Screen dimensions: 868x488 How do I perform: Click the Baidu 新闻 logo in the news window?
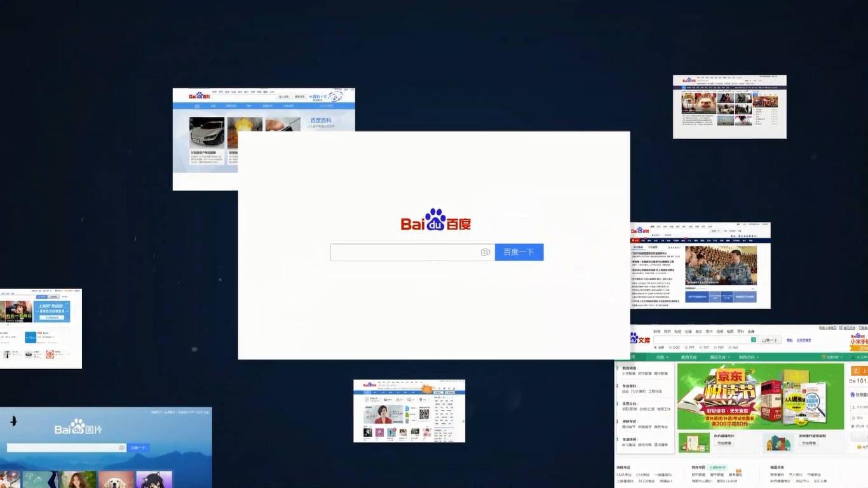pos(641,229)
